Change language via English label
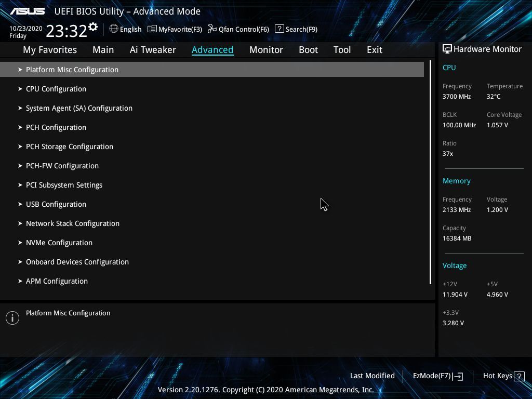Viewport: 532px width, 399px height. point(130,30)
